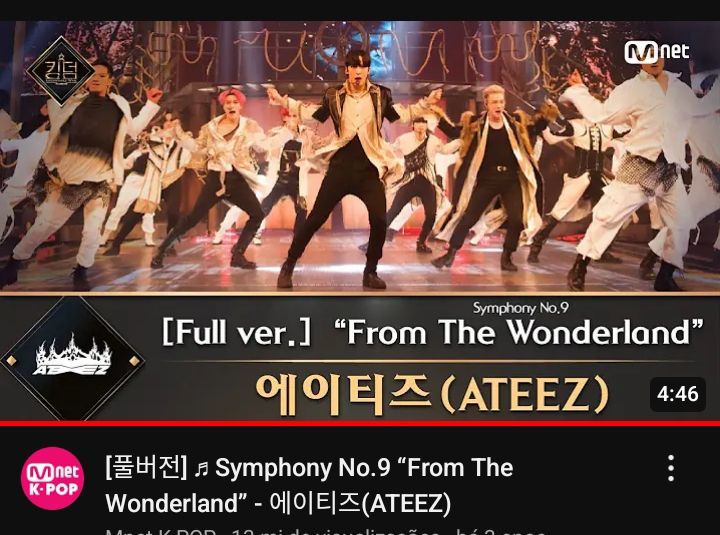Open the Mnet K-POP channel avatar
The width and height of the screenshot is (720, 535).
(x=52, y=479)
